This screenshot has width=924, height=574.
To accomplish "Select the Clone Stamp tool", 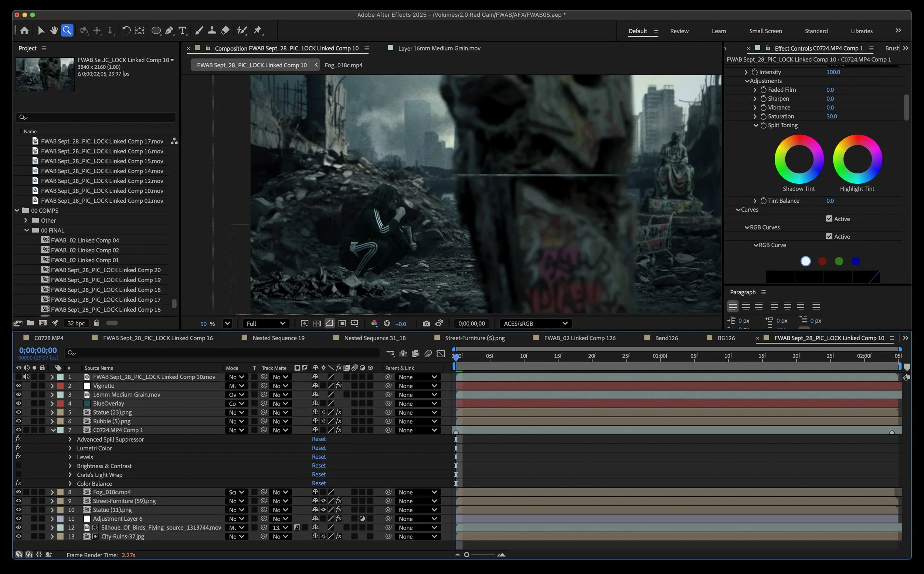I will pyautogui.click(x=212, y=30).
